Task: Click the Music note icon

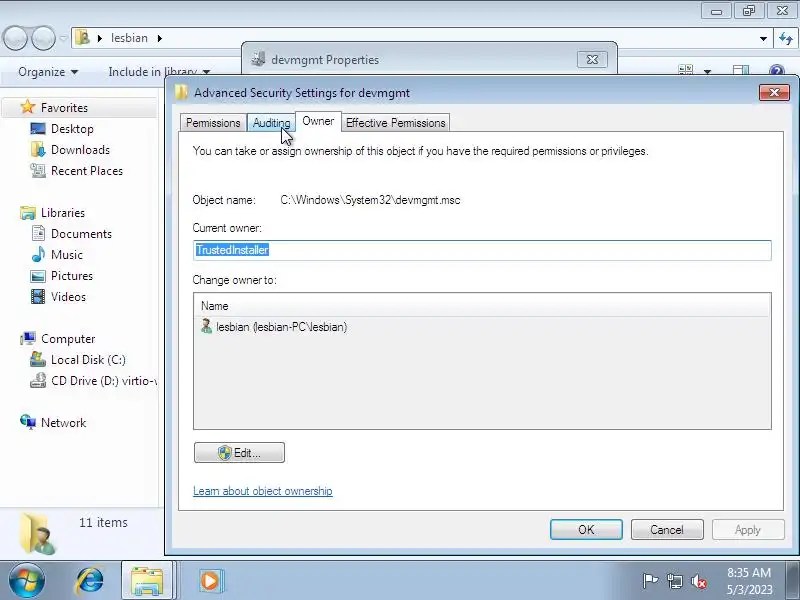Action: pos(38,254)
